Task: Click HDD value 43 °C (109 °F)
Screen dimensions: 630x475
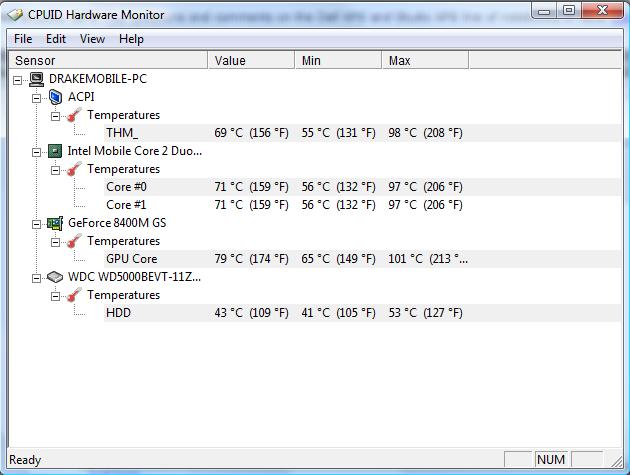Action: [252, 313]
